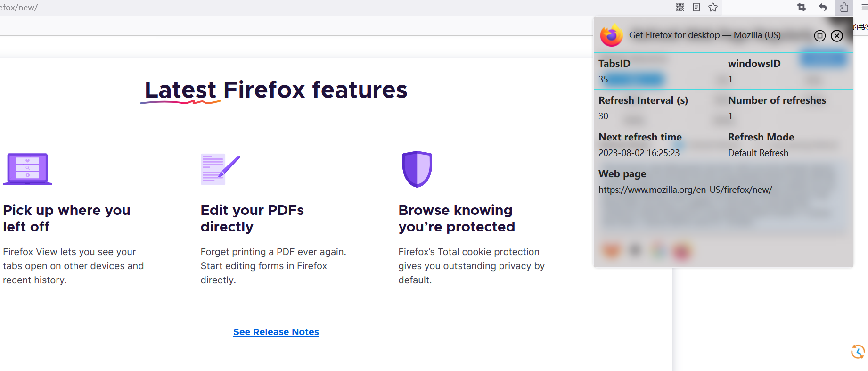Click the Latest Firefox features heading
The image size is (868, 371).
[276, 90]
